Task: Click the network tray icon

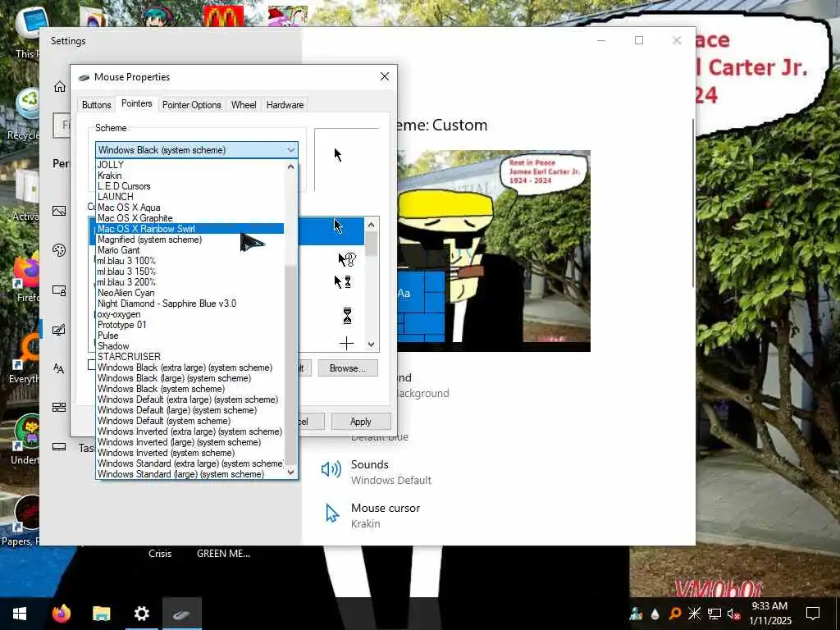Action: [714, 614]
